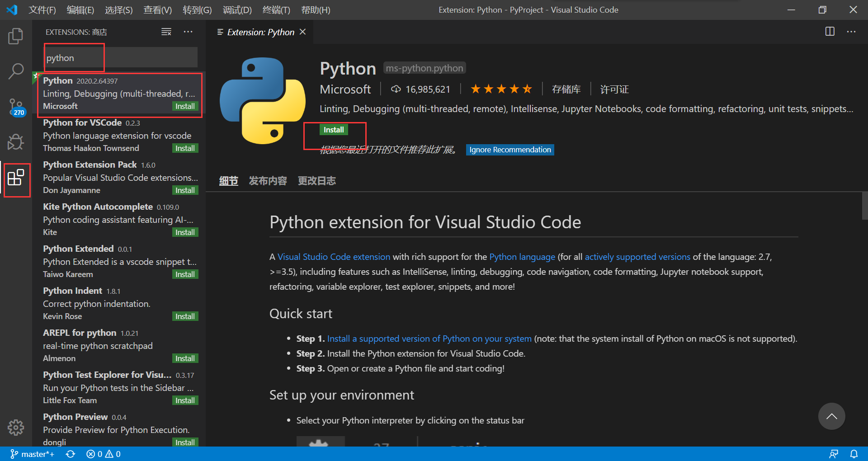Open the 终端(T) menu
868x461 pixels.
[x=276, y=9]
